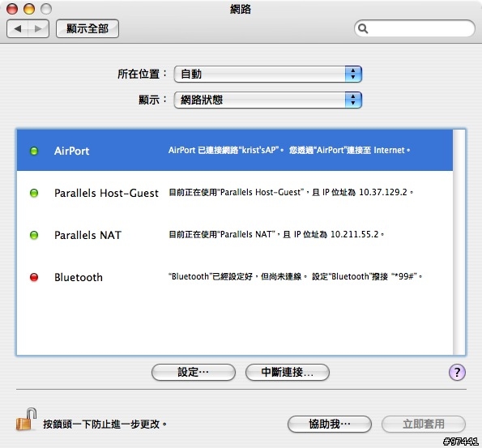Click AirPort's green status indicator

pyautogui.click(x=34, y=151)
